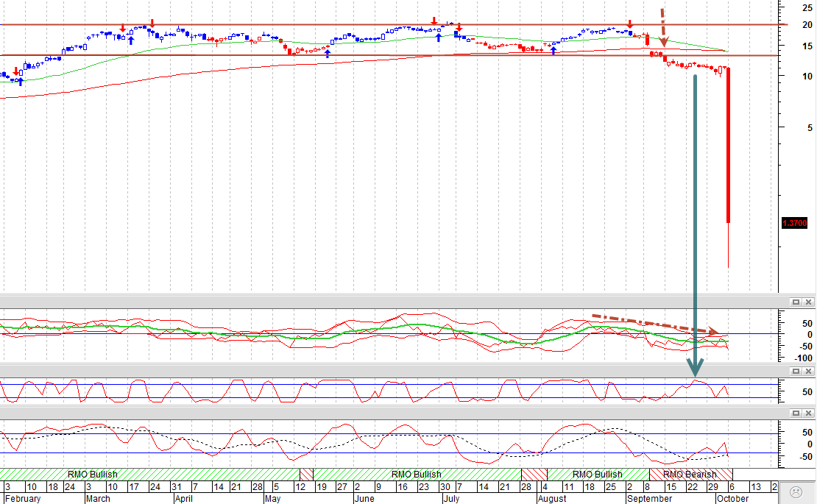Click the sad face icon in the corner

pyautogui.click(x=796, y=492)
